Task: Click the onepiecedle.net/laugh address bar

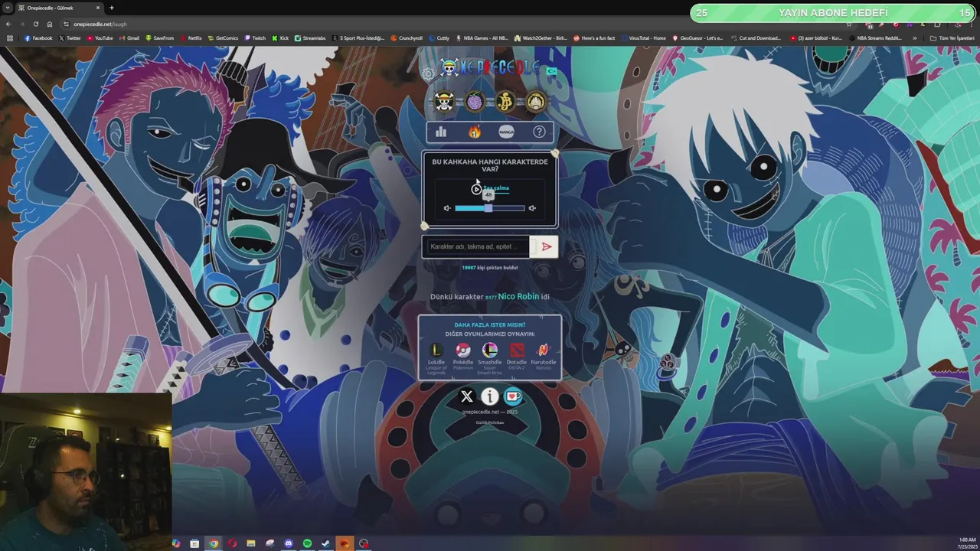Action: tap(100, 24)
